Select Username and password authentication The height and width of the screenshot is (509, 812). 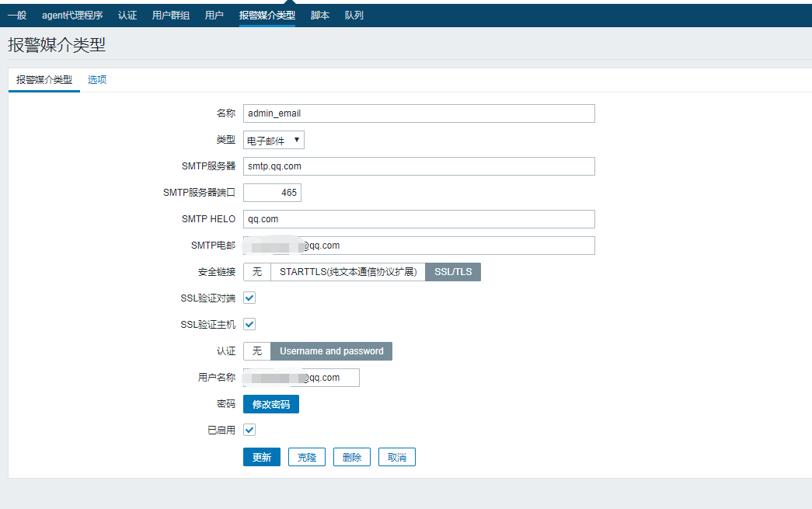point(332,351)
